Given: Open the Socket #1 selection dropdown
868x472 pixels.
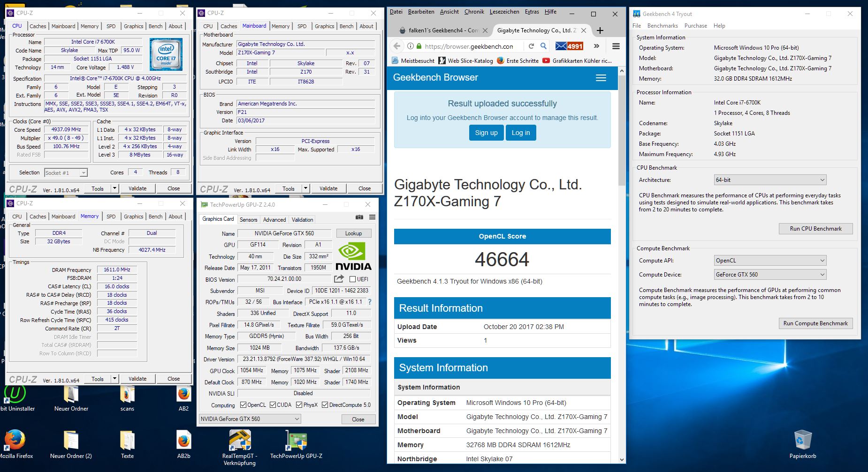Looking at the screenshot, I should click(x=66, y=173).
